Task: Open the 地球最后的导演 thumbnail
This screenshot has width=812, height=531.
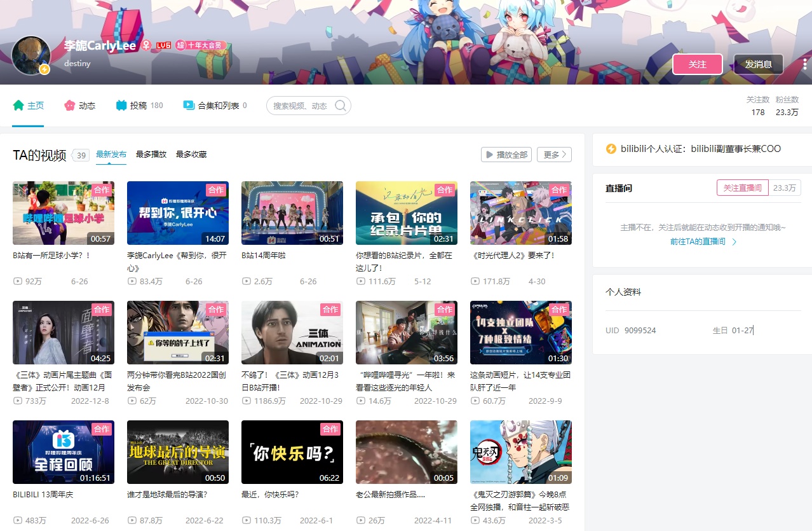Action: click(x=178, y=452)
